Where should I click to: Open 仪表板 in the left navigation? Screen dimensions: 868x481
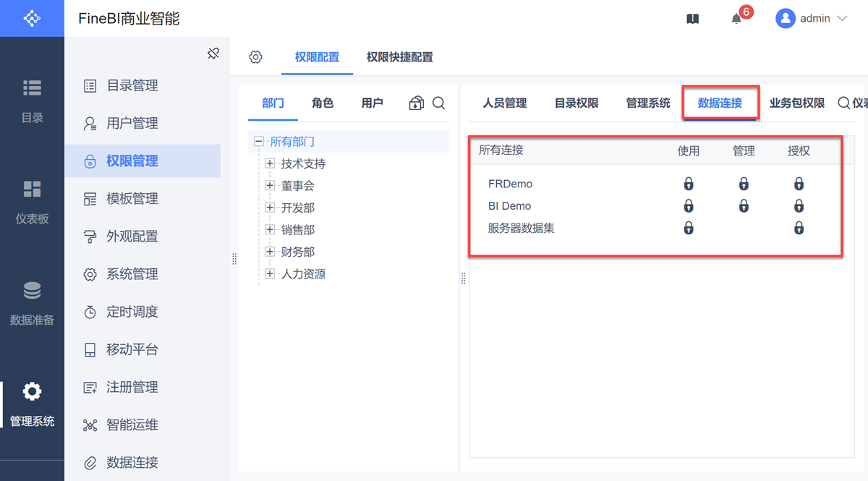[x=32, y=203]
